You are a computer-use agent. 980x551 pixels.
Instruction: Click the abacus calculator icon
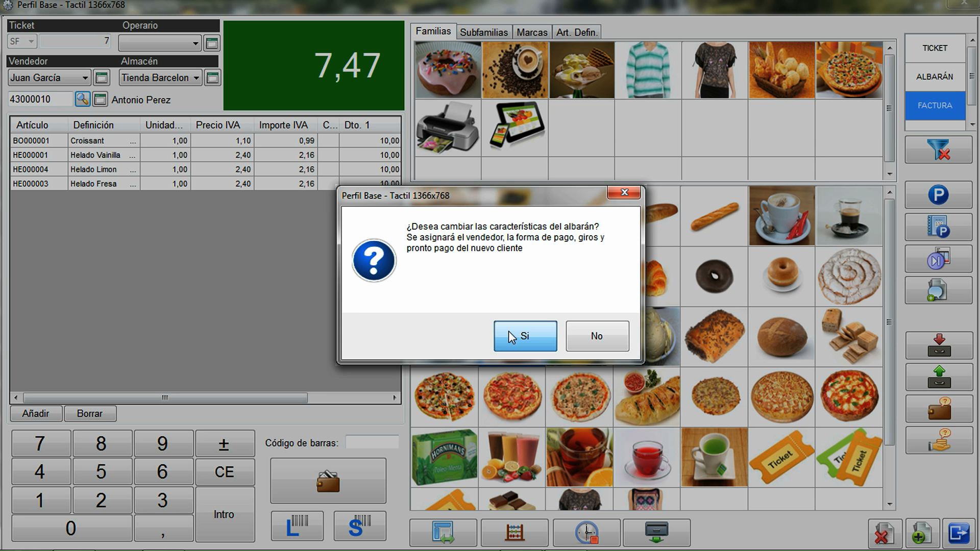[x=514, y=533]
